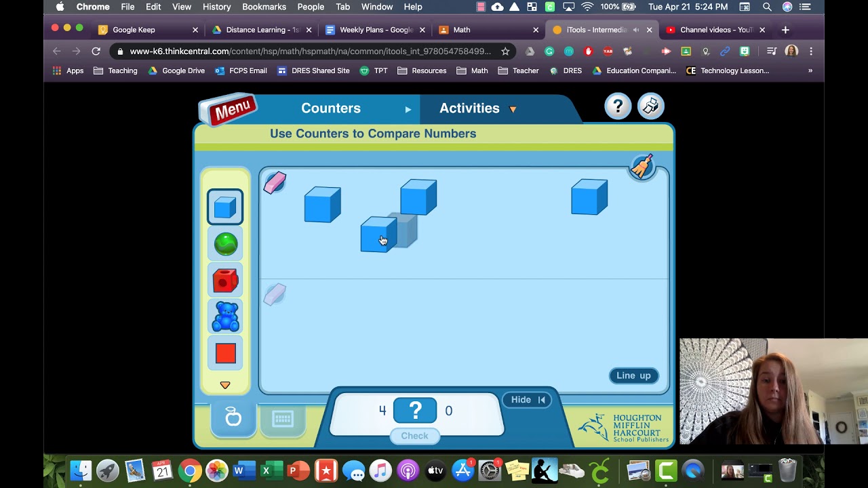The width and height of the screenshot is (868, 488).
Task: Mute the iTools browser tab audio
Action: pos(636,30)
